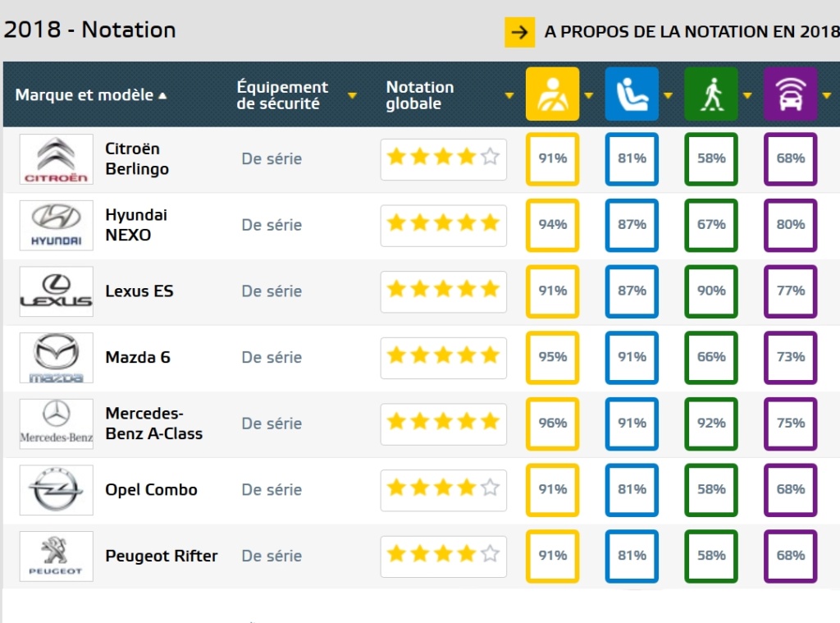Click the green pedestrian protection icon
Viewport: 840px width, 623px height.
pyautogui.click(x=710, y=94)
